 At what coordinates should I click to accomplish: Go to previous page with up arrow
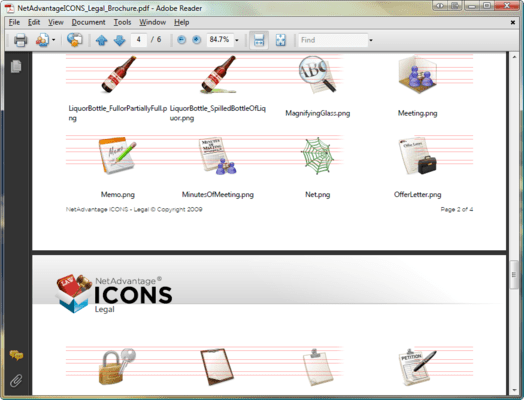(x=101, y=40)
